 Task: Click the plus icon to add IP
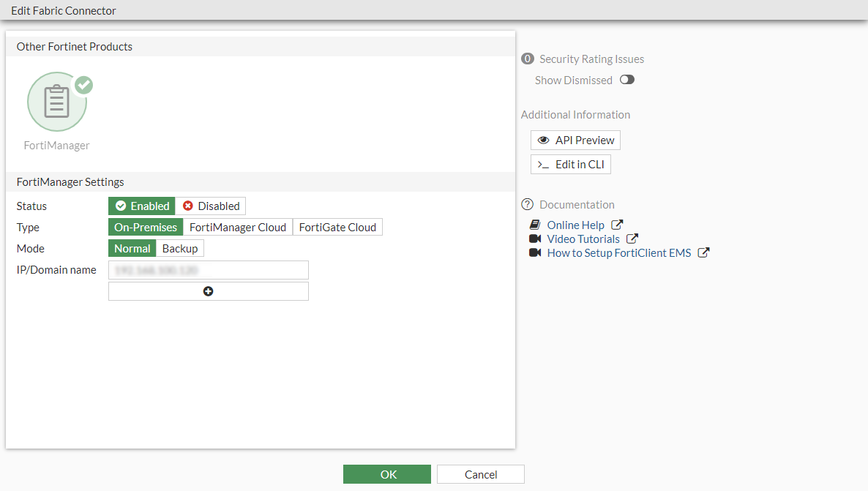[x=209, y=291]
